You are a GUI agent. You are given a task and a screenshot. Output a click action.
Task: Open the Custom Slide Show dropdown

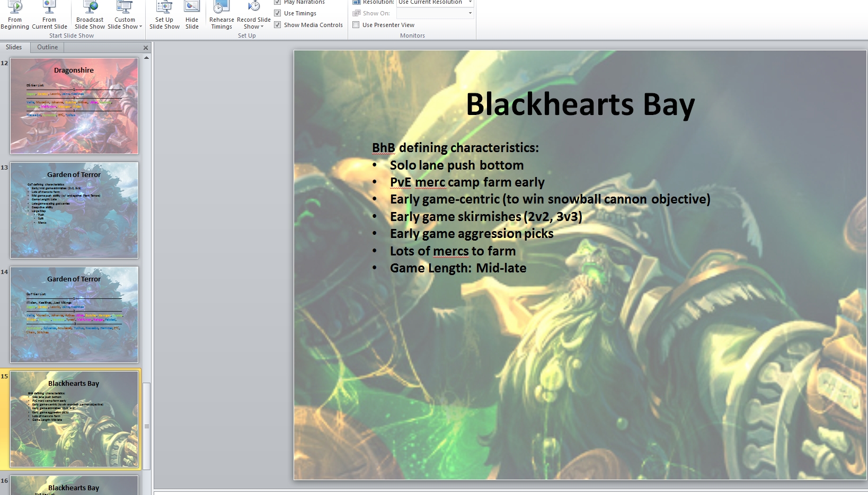[x=125, y=15]
